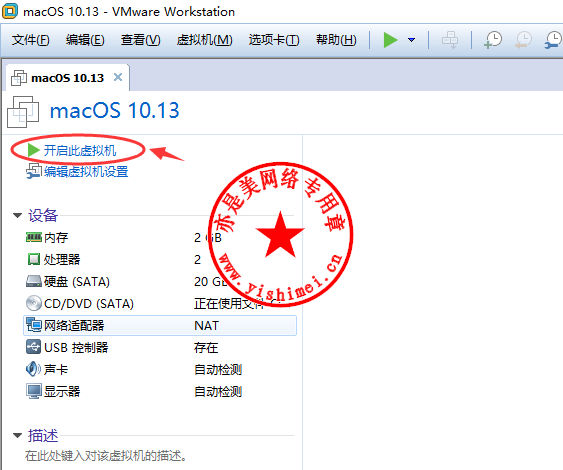The width and height of the screenshot is (563, 470).
Task: Select the 内存 memory device row
Action: [160, 237]
